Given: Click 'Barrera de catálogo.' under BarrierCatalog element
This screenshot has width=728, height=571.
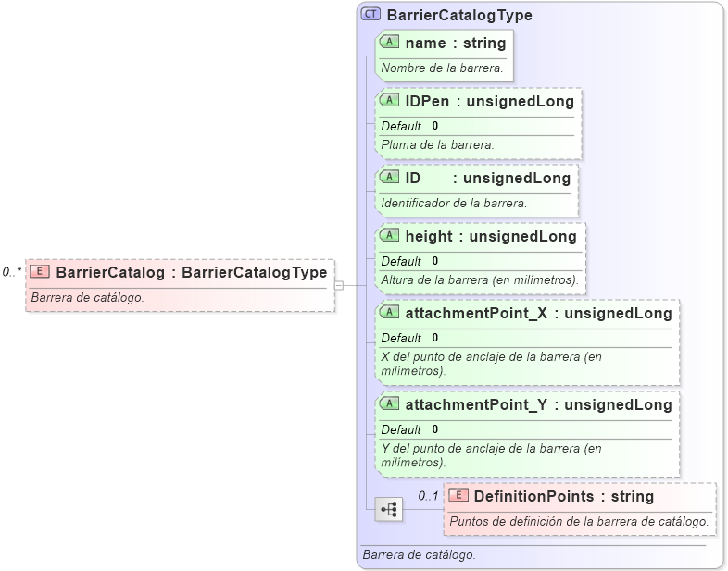Looking at the screenshot, I should click(x=87, y=297).
